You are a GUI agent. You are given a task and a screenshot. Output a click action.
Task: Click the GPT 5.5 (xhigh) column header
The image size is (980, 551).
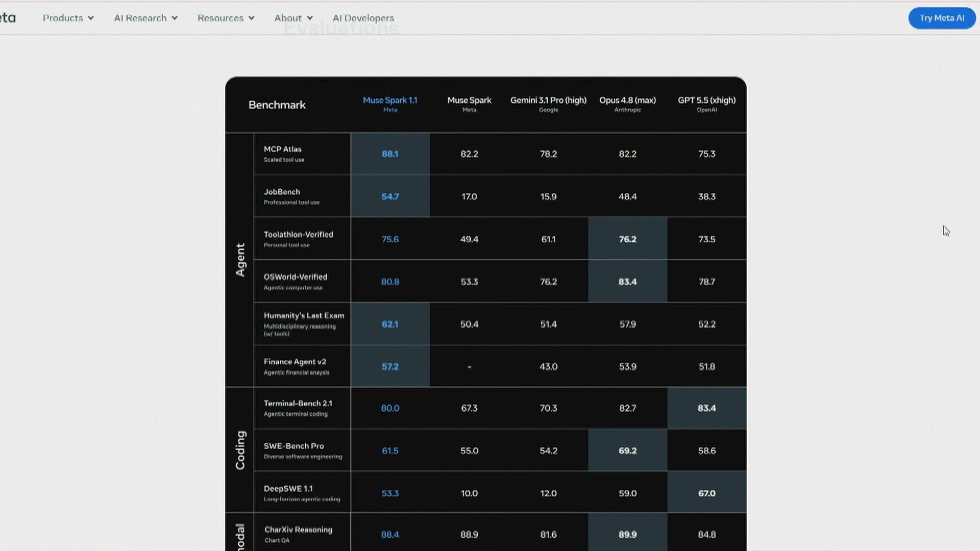click(x=706, y=104)
